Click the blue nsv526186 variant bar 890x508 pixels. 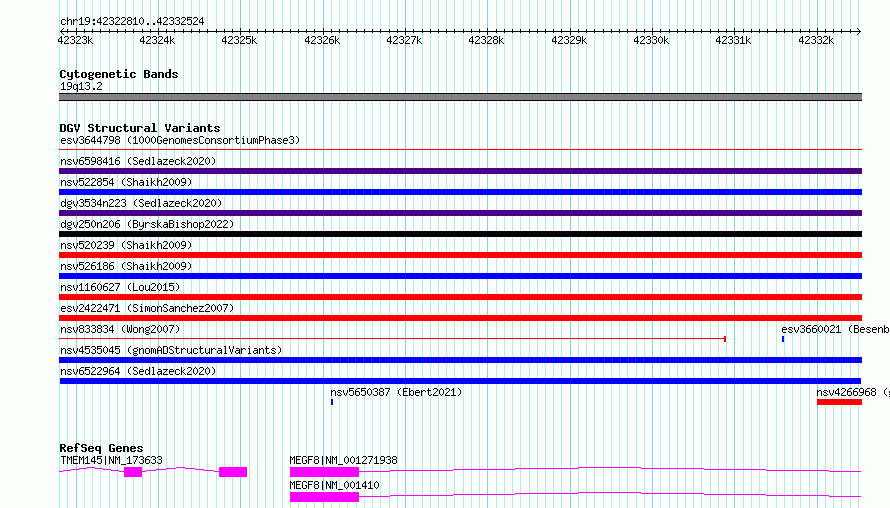tap(460, 276)
